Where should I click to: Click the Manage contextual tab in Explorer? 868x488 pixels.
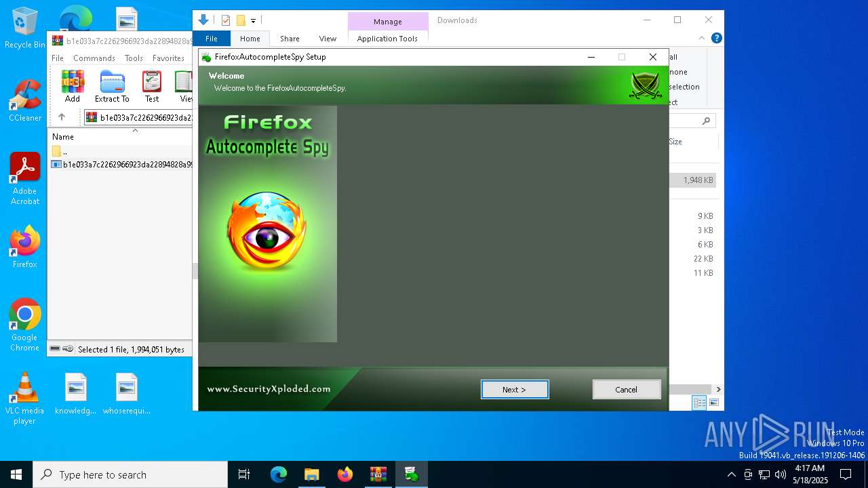388,22
